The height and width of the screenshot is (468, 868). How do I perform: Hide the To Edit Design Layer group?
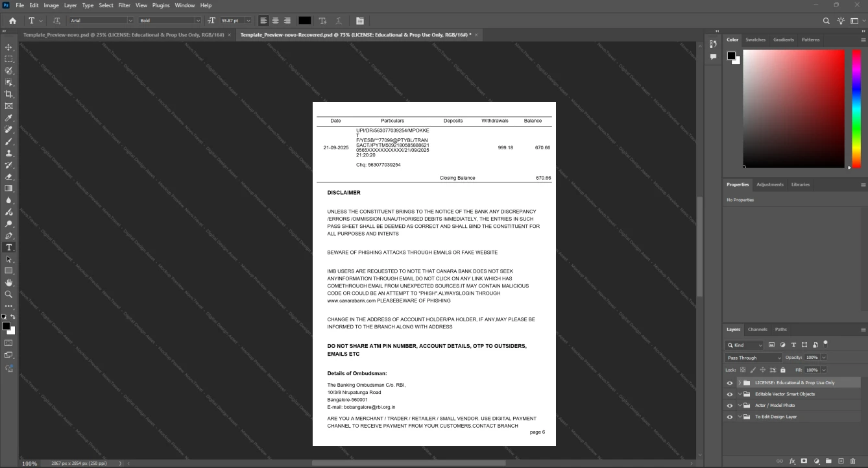click(x=730, y=417)
